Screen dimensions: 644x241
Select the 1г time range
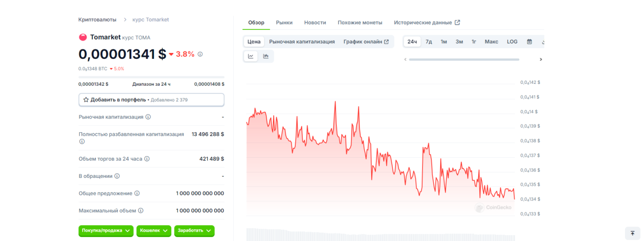[x=474, y=42]
